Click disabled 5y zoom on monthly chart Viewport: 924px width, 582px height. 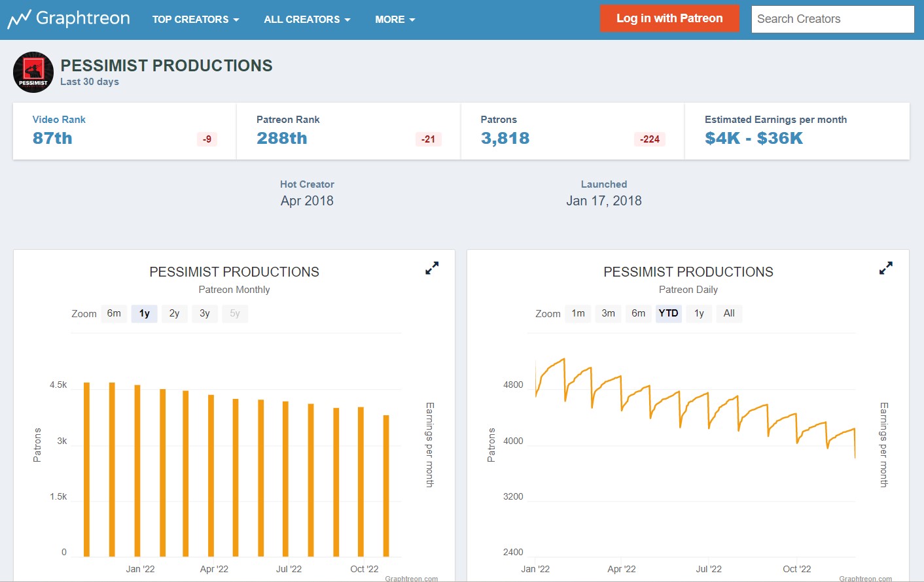[x=235, y=313]
